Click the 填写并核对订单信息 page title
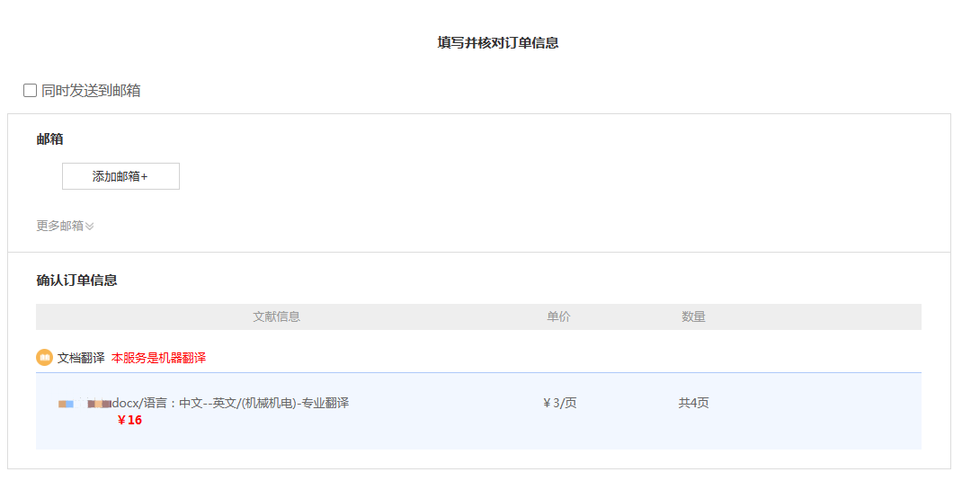Screen dimensions: 980x481 point(498,42)
